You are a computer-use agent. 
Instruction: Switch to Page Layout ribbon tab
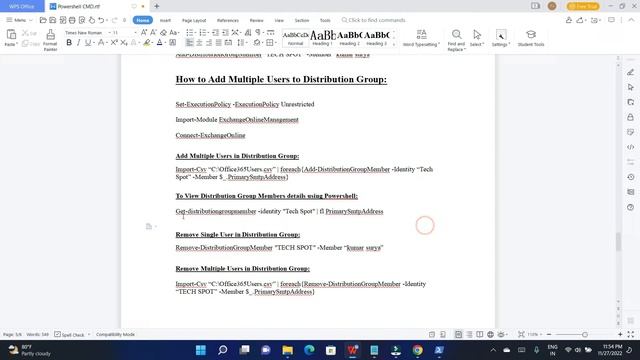(x=194, y=20)
